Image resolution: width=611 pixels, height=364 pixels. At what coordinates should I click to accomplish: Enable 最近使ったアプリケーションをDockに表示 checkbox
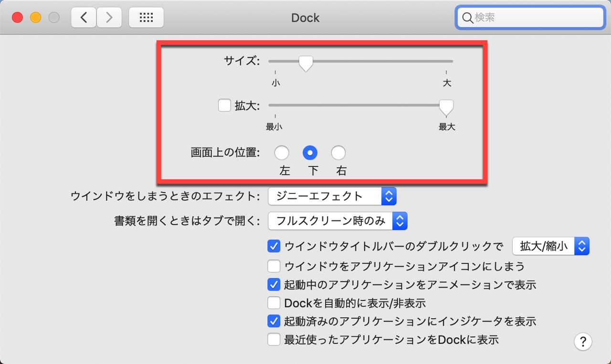pyautogui.click(x=274, y=340)
